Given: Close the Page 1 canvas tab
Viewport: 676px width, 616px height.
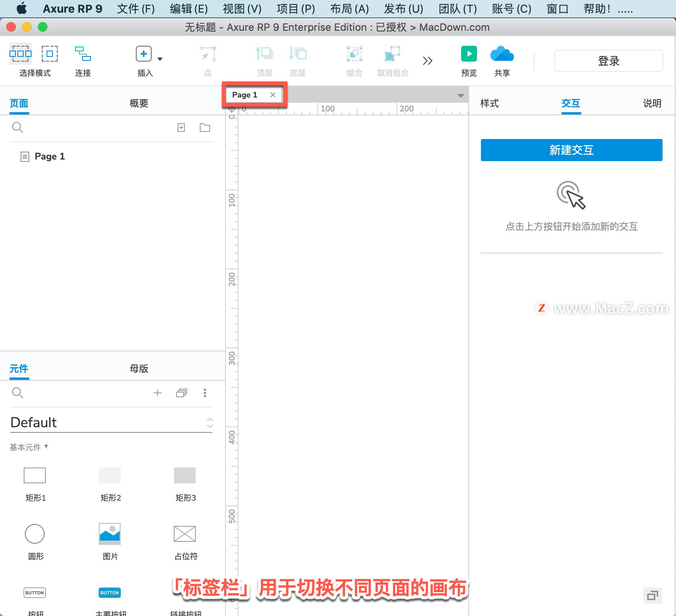Looking at the screenshot, I should 273,95.
